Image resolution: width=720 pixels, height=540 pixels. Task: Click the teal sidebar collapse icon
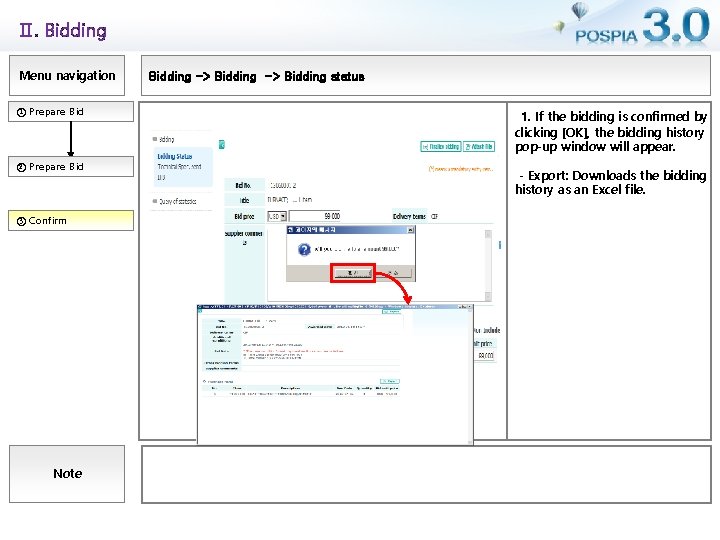221,145
